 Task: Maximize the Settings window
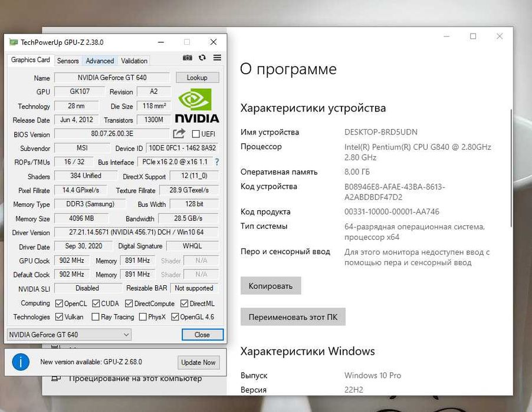(473, 37)
